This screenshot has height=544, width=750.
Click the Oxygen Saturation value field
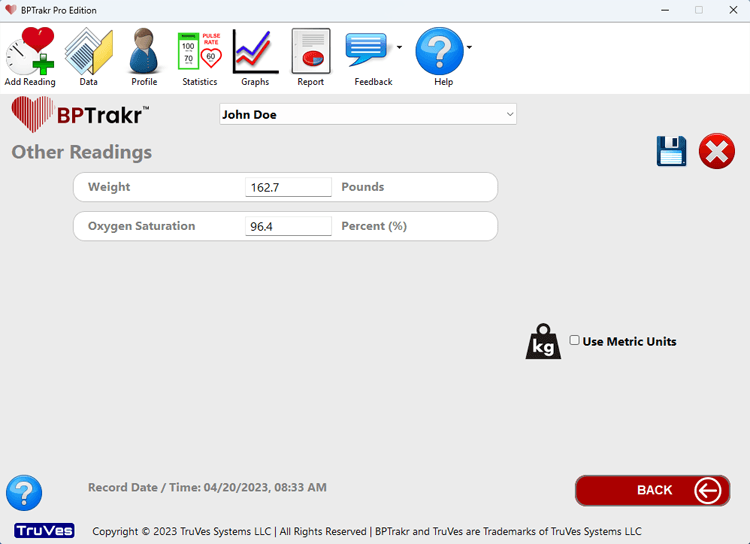tap(288, 226)
